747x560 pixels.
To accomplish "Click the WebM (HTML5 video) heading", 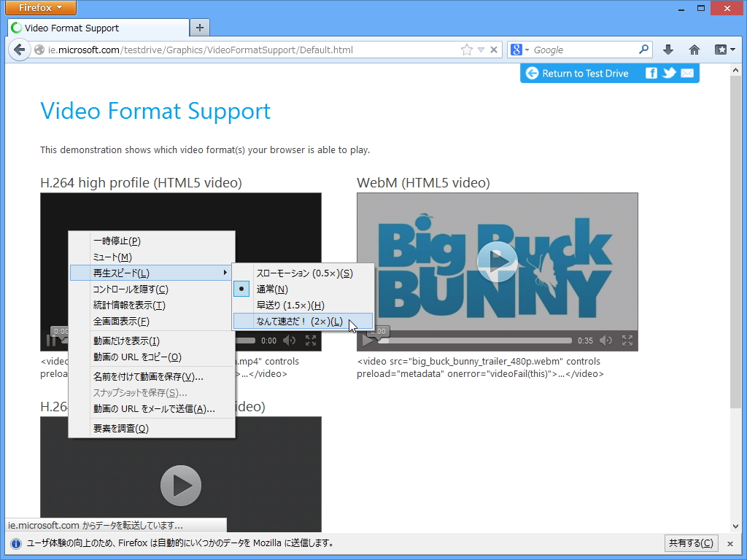I will pyautogui.click(x=423, y=183).
